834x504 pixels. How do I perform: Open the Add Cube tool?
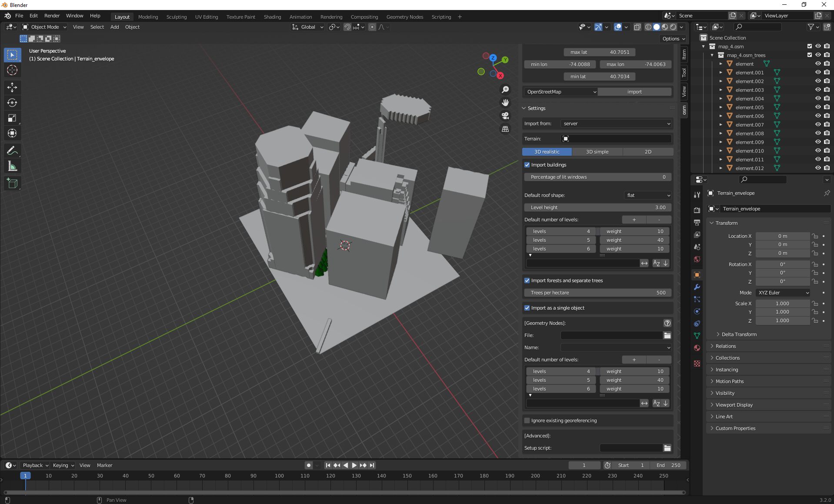click(12, 183)
